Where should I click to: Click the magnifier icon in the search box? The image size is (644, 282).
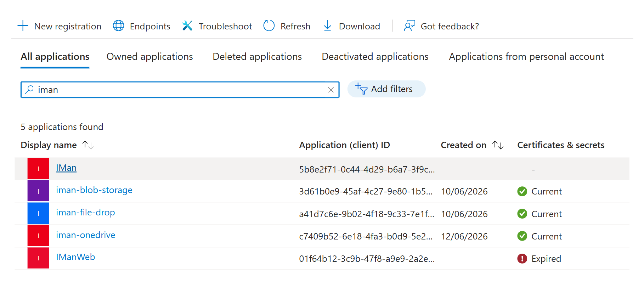click(30, 90)
